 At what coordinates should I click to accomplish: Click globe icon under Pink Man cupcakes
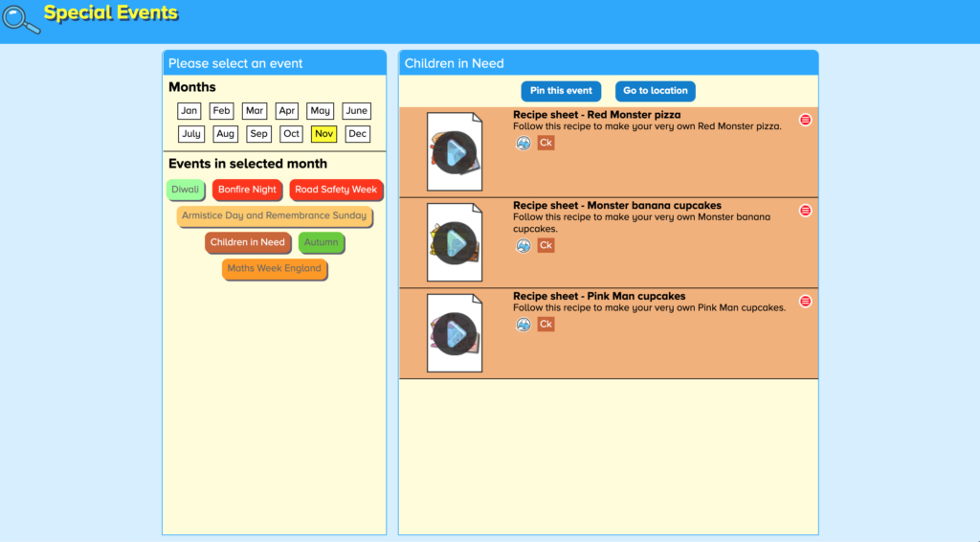523,325
